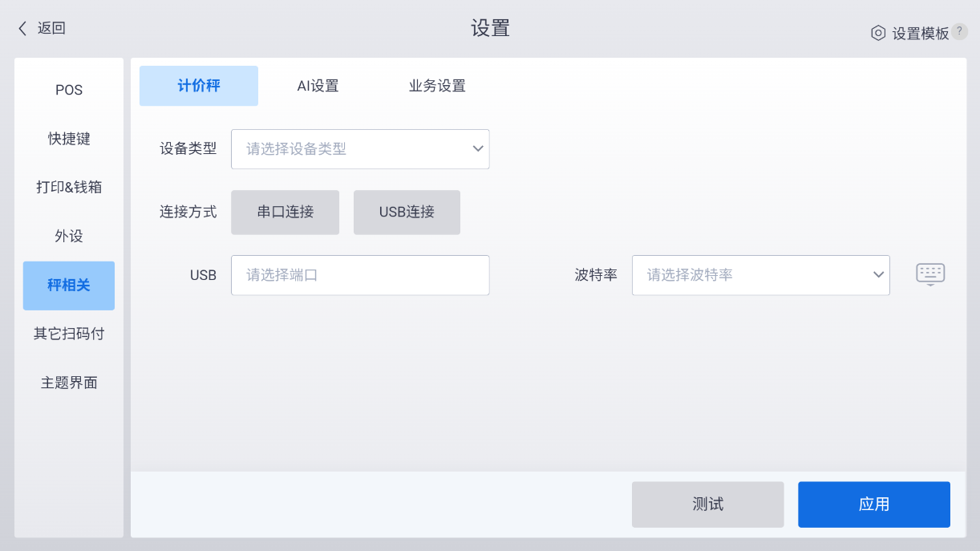Open POS in the sidebar
Viewport: 980px width, 551px height.
pyautogui.click(x=69, y=90)
